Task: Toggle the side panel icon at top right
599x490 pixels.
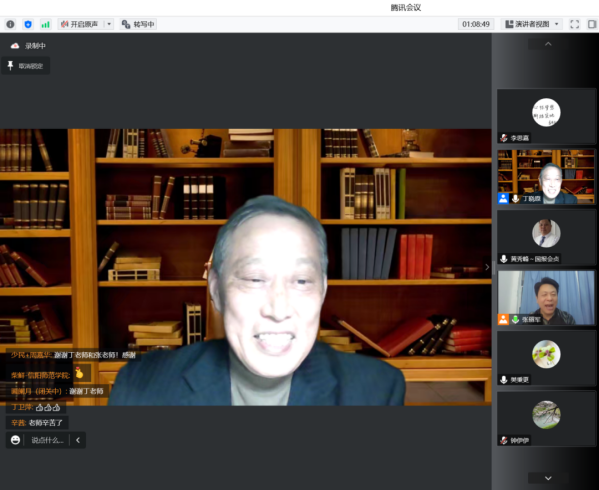Action: [x=592, y=24]
